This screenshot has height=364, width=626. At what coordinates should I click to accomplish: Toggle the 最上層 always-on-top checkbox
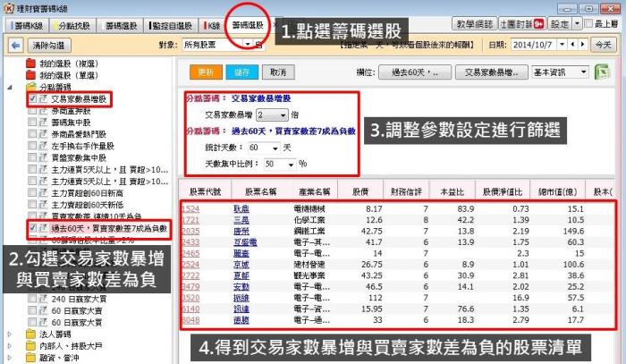coord(588,24)
